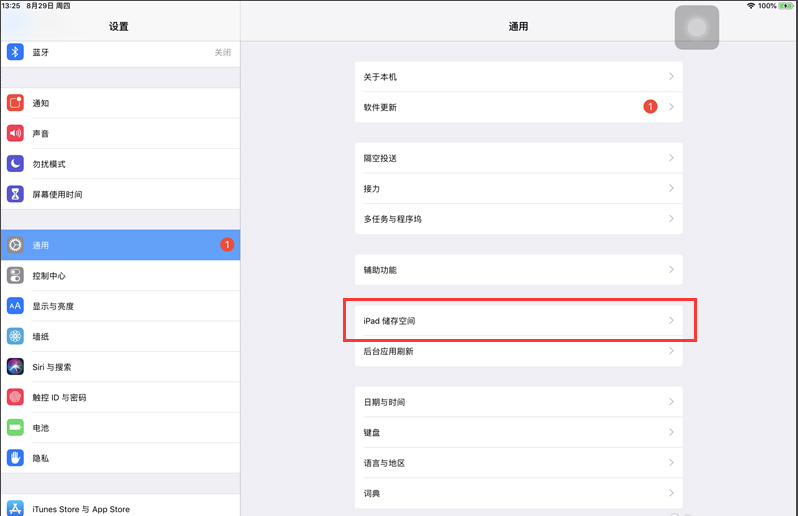Tap the General gear icon
The image size is (798, 516).
(15, 245)
